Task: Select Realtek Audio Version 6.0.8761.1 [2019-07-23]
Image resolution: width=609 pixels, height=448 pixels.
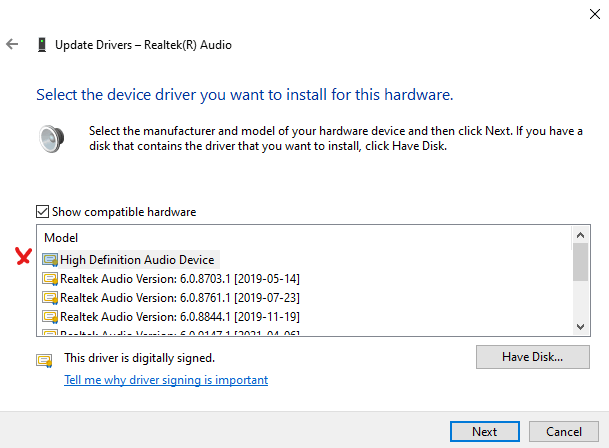Action: 180,298
